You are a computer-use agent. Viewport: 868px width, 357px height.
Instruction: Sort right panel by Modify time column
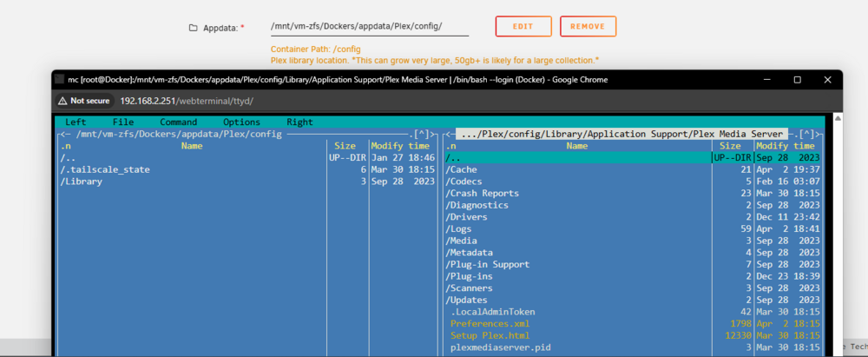click(786, 146)
